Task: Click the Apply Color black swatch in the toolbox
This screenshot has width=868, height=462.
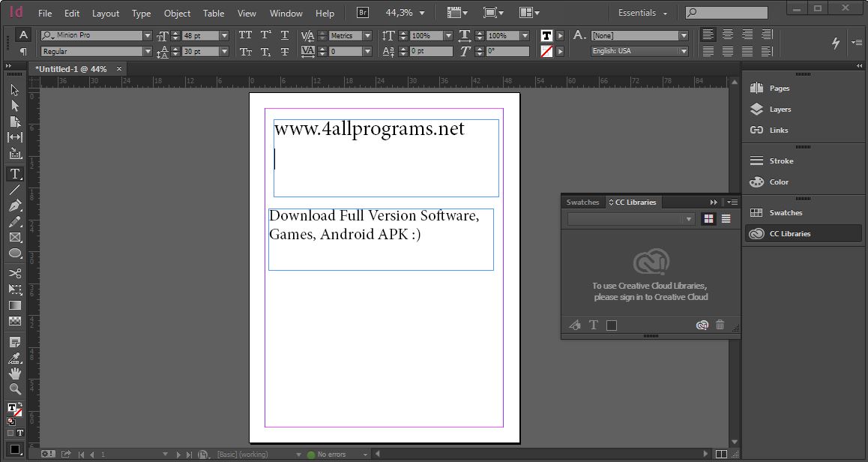Action: point(15,449)
